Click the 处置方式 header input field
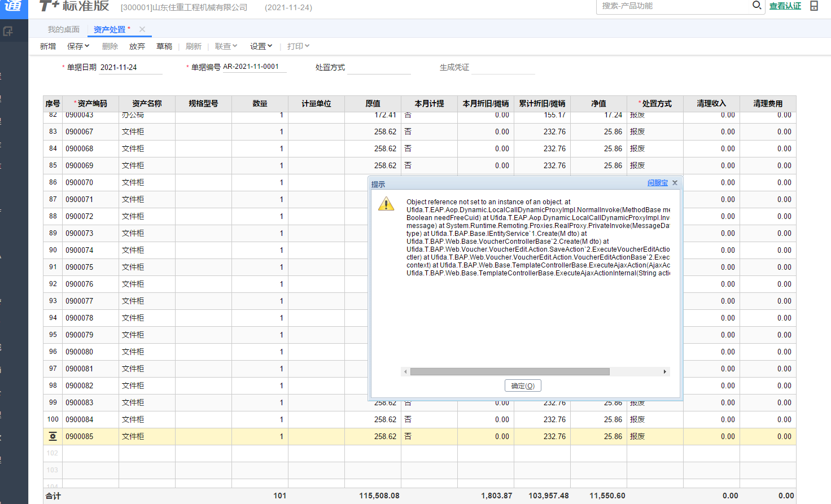 click(379, 67)
